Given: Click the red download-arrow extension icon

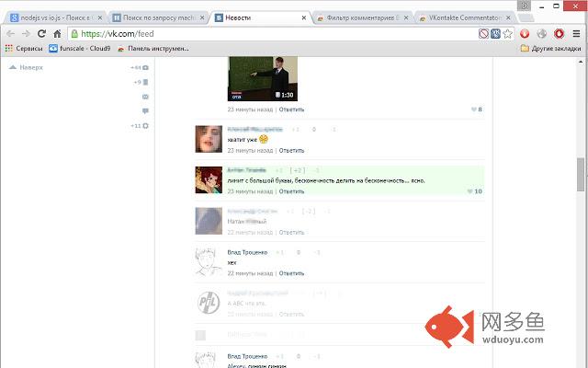Looking at the screenshot, I should (525, 34).
